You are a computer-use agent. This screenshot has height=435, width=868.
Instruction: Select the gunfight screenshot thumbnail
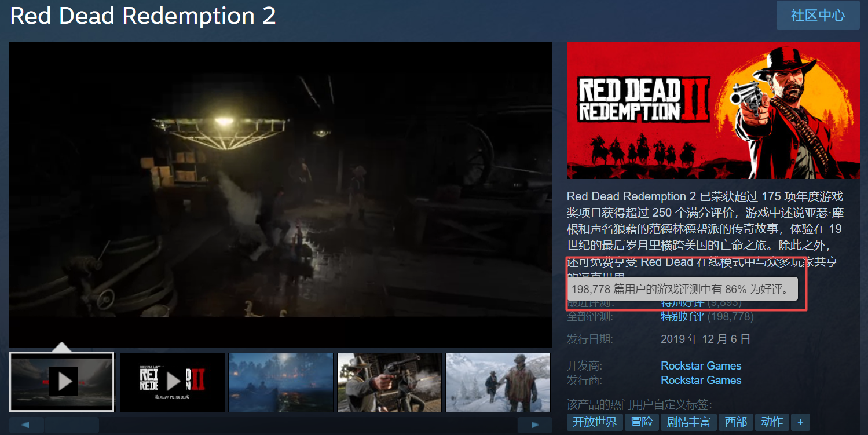(390, 382)
